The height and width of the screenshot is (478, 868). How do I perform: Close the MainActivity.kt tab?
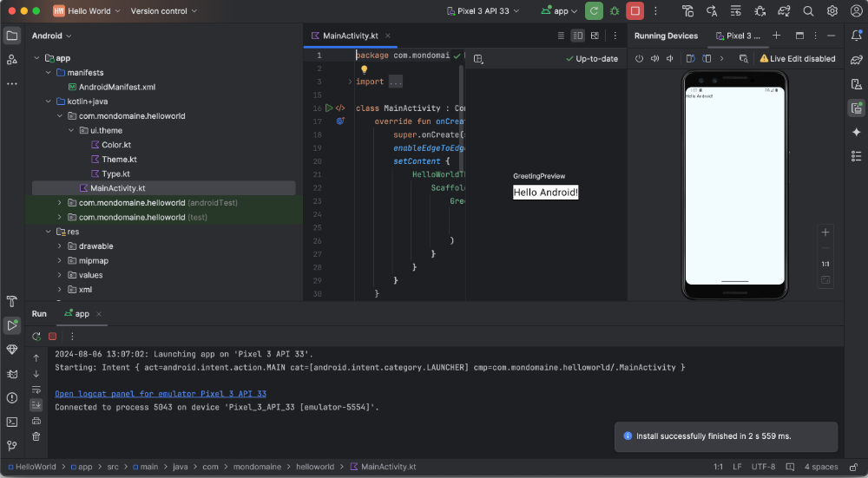[387, 36]
